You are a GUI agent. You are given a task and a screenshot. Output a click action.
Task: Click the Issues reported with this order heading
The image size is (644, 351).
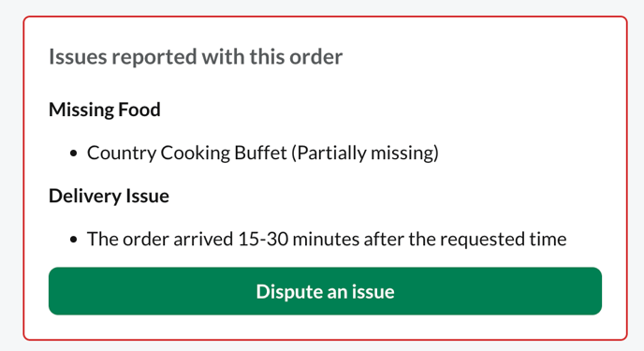click(196, 57)
